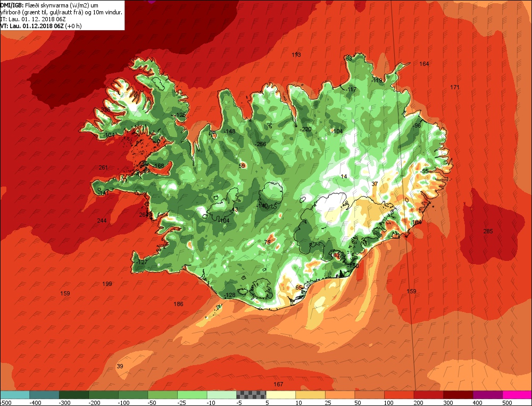Click the 113 value north of Iceland

tap(296, 55)
